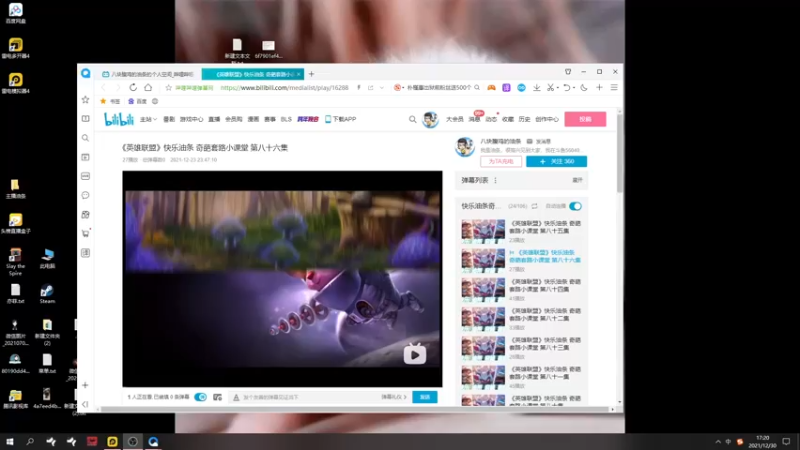Expand the danmaku list panel

(x=577, y=180)
